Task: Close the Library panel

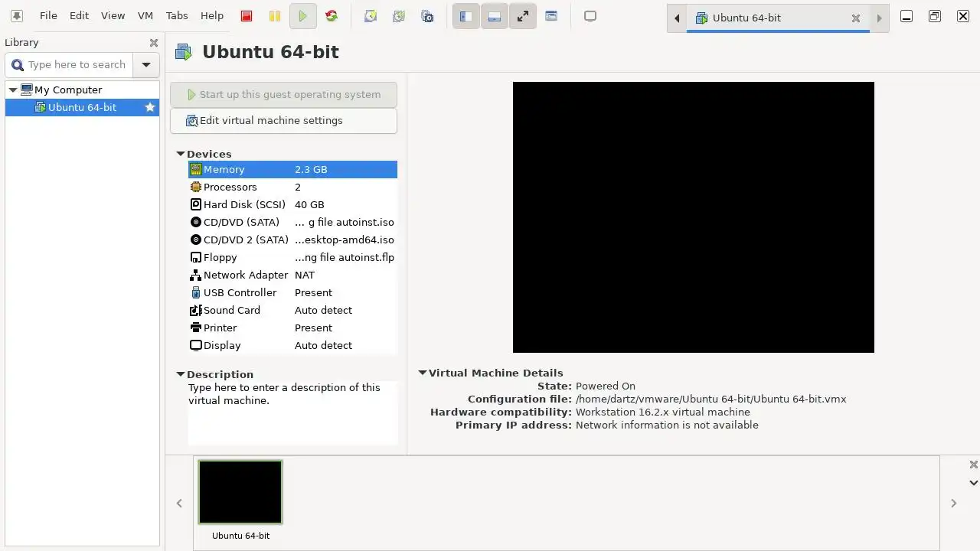Action: tap(154, 43)
